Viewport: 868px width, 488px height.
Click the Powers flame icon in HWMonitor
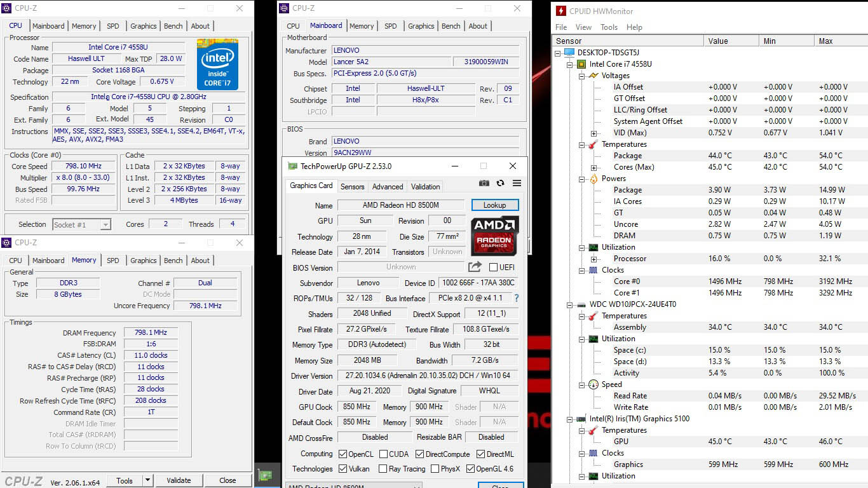pos(593,179)
